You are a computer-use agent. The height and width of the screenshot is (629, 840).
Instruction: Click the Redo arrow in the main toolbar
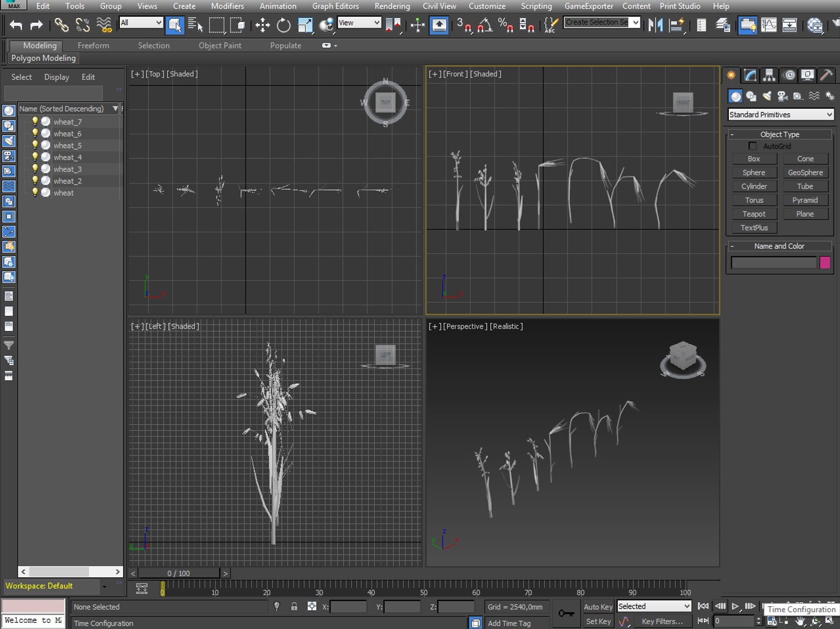click(36, 25)
